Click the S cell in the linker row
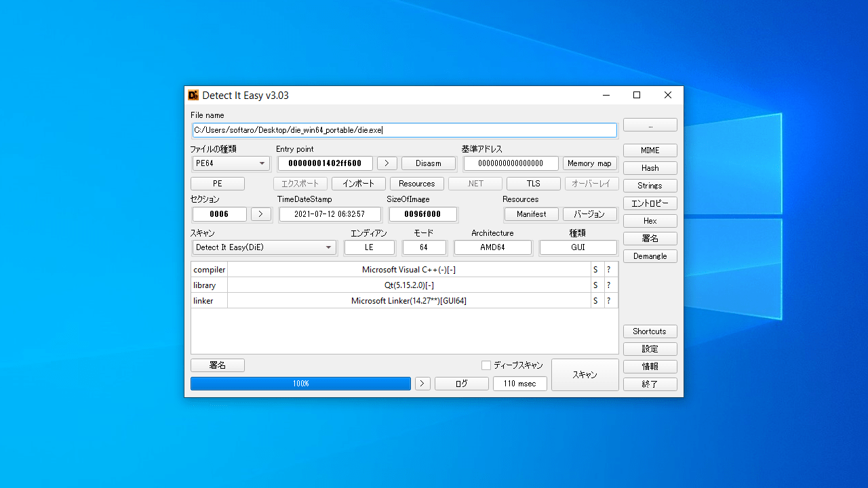 pos(597,301)
